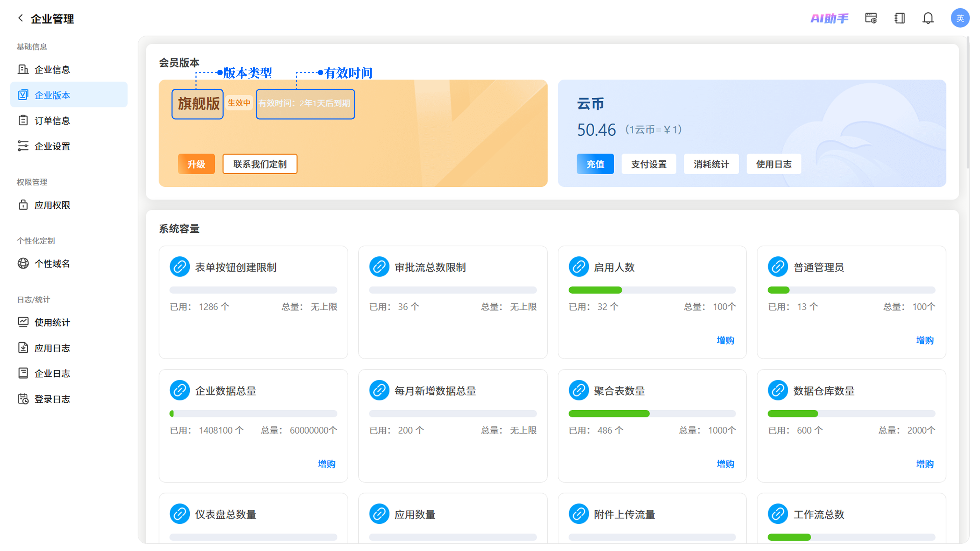This screenshot has width=980, height=551.
Task: Open 应用日志 in the sidebar
Action: [69, 348]
